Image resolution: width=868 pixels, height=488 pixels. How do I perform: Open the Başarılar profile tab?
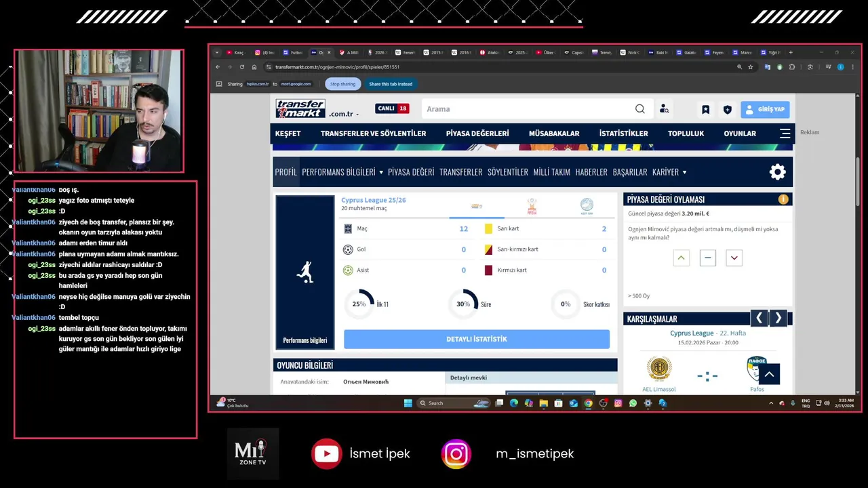coord(630,172)
